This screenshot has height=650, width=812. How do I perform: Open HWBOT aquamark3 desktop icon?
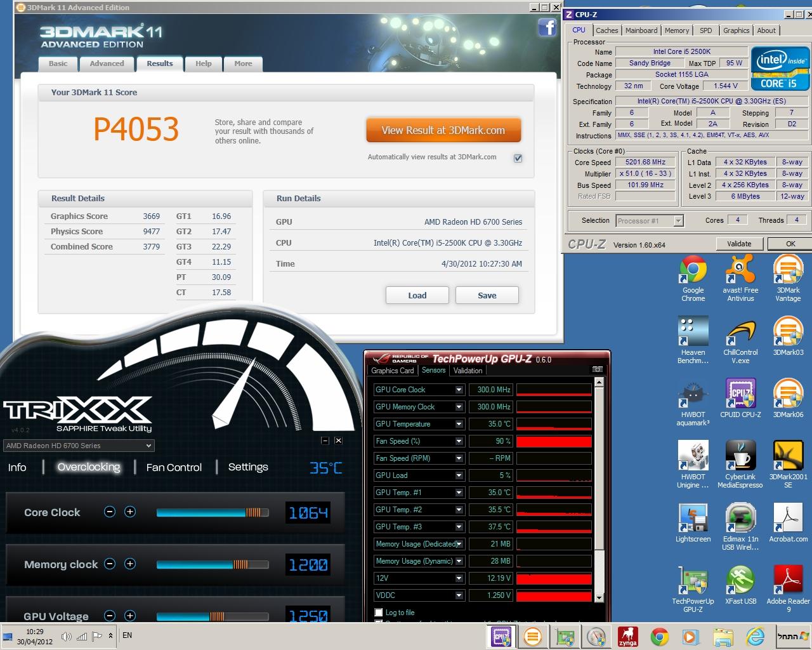(693, 403)
